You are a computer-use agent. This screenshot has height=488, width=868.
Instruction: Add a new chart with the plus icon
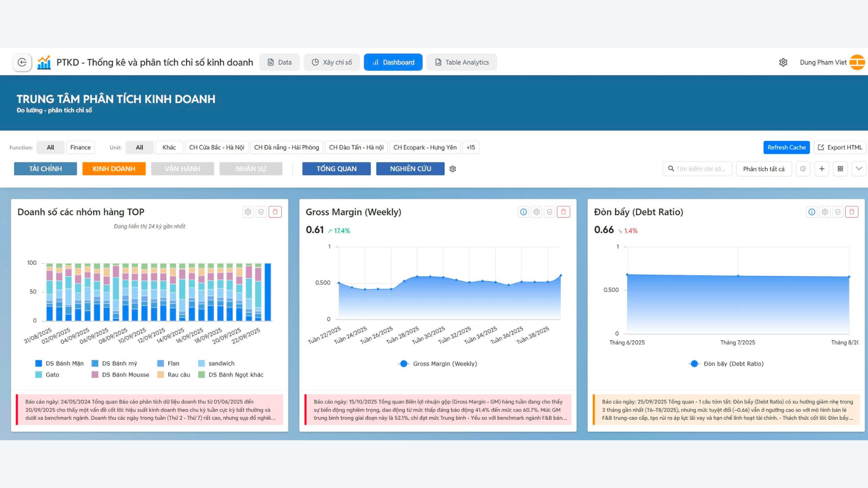tap(822, 169)
